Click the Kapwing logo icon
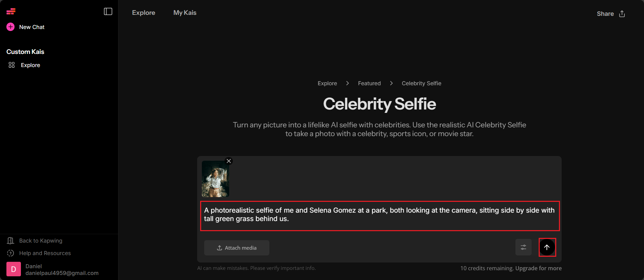 [x=11, y=11]
